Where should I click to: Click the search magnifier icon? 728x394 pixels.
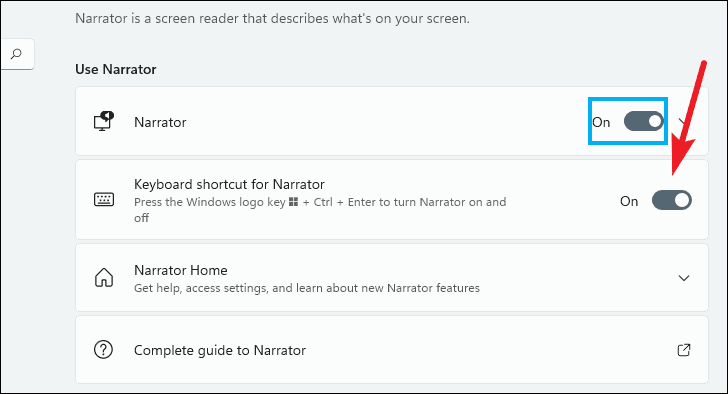coord(16,54)
